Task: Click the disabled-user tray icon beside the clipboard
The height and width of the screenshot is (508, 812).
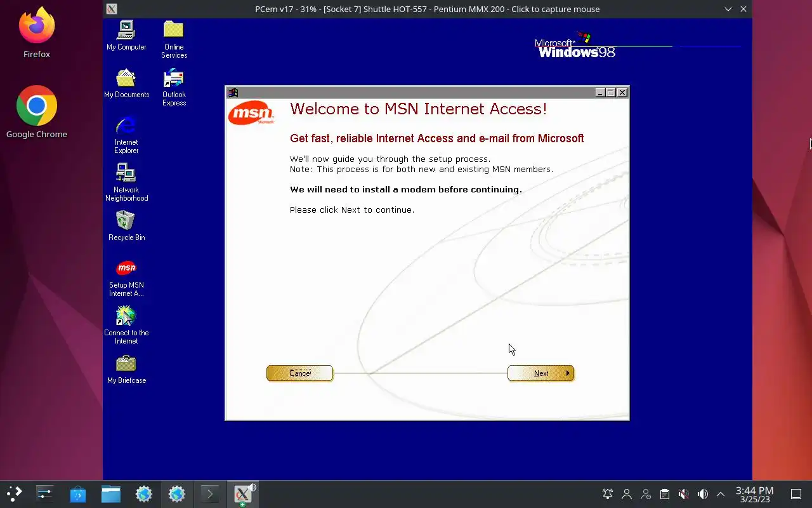Action: (646, 494)
